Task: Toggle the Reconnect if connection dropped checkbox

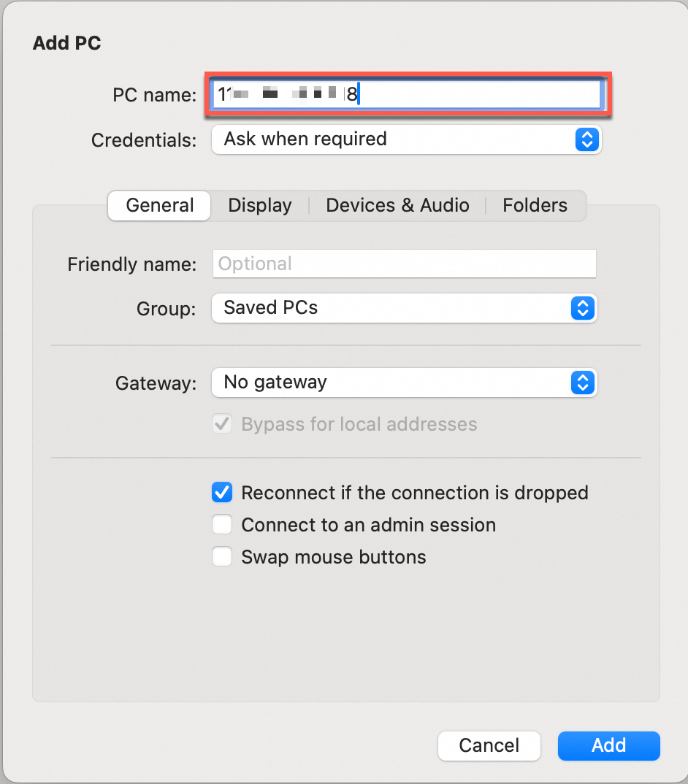Action: click(x=222, y=493)
